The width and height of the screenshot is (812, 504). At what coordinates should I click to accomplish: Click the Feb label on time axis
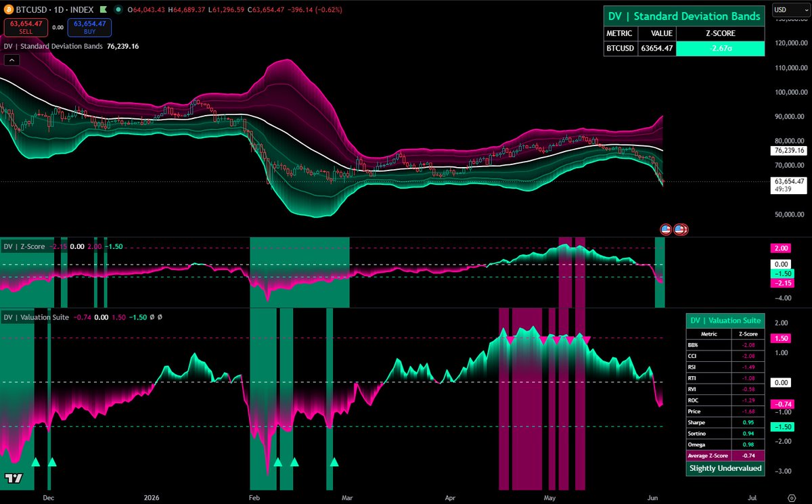tap(254, 497)
